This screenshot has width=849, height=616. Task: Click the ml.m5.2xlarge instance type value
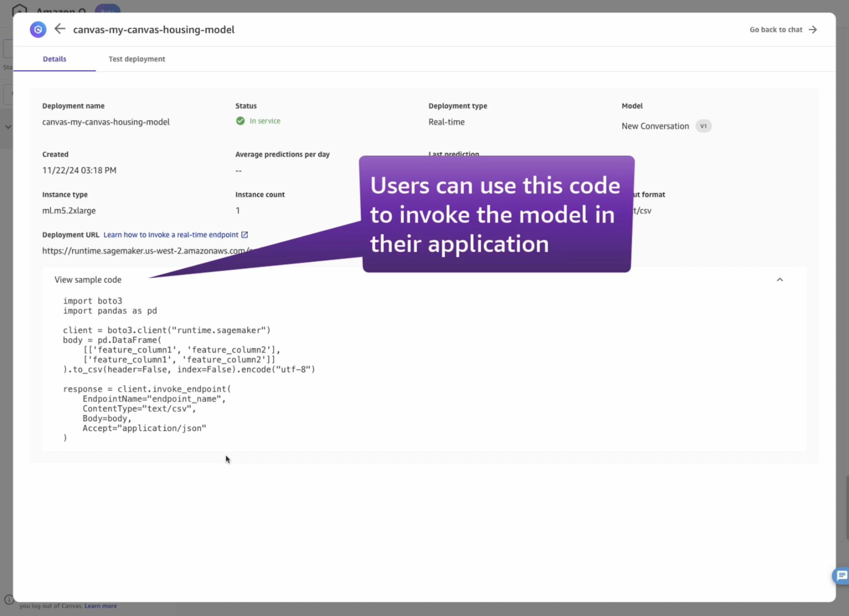pos(69,211)
